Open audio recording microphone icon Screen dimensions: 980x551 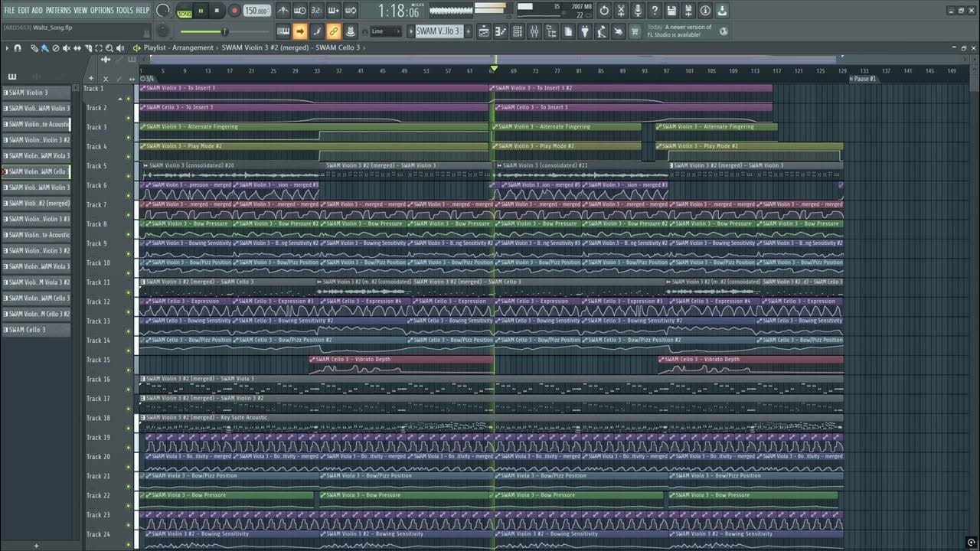pos(637,11)
